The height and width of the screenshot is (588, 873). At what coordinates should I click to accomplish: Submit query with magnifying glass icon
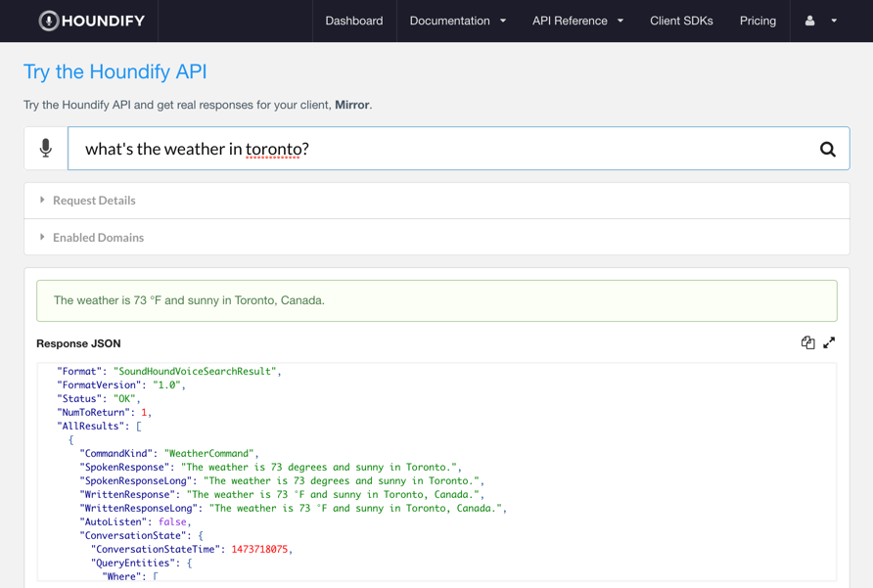pyautogui.click(x=827, y=149)
